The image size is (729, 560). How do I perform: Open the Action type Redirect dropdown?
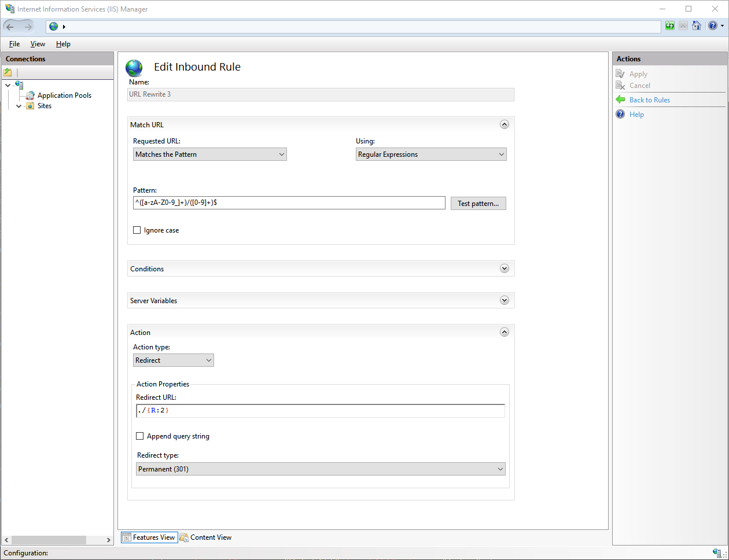pos(174,360)
